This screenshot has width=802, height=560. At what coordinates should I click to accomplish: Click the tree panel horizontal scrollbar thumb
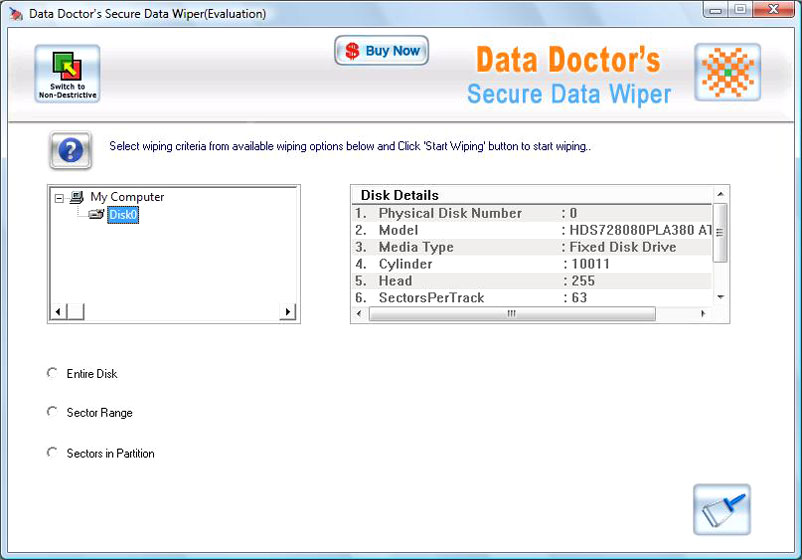point(75,311)
